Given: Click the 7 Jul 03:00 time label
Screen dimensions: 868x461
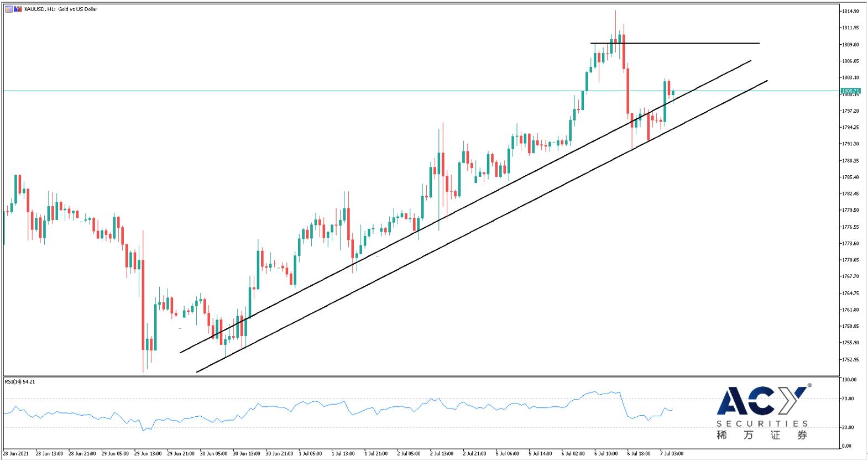Looking at the screenshot, I should 671,454.
